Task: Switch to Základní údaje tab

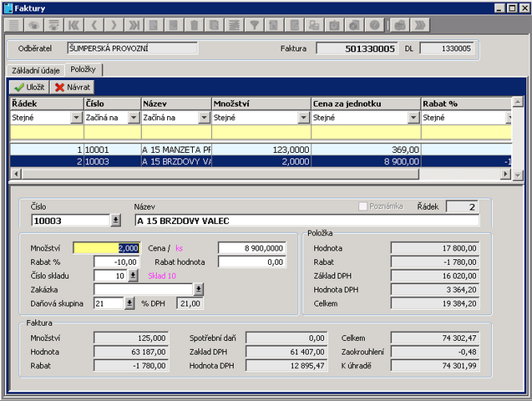Action: pyautogui.click(x=35, y=70)
